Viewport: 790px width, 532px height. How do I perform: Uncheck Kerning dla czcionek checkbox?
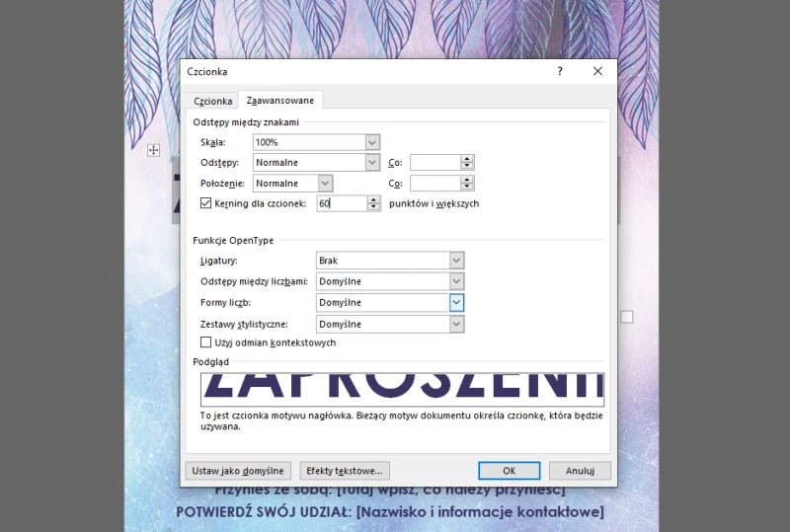[x=206, y=203]
